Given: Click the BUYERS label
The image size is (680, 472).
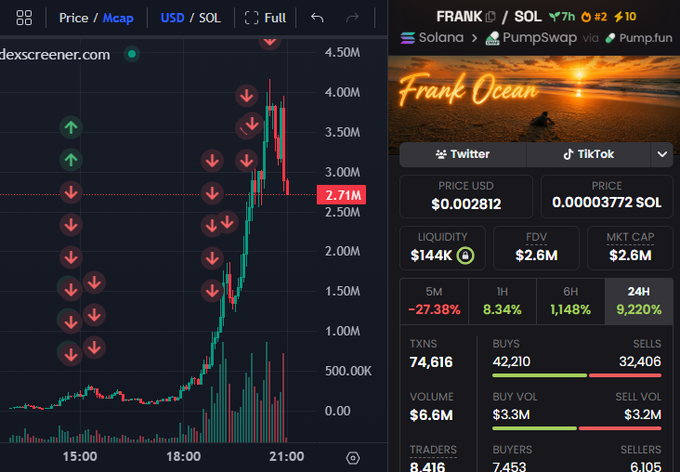Looking at the screenshot, I should pos(512,450).
